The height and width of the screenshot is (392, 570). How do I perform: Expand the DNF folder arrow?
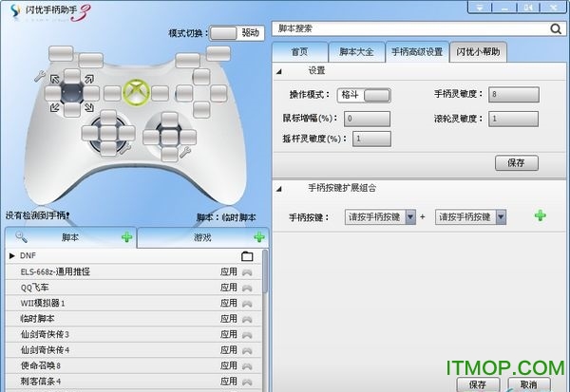[12, 255]
